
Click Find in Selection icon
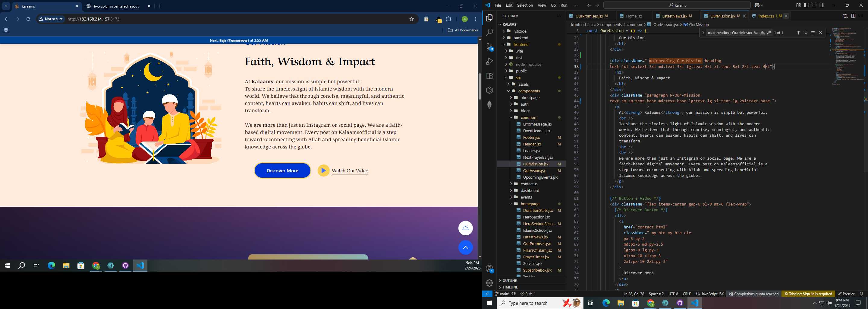[x=813, y=33]
